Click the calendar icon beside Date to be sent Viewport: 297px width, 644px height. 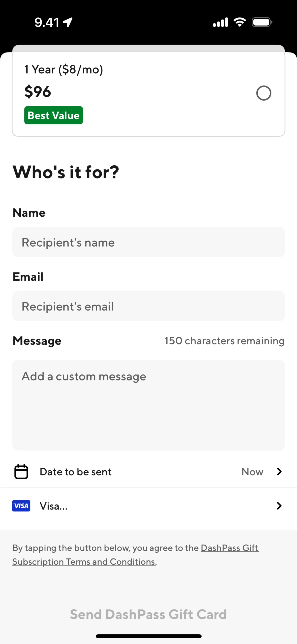21,471
